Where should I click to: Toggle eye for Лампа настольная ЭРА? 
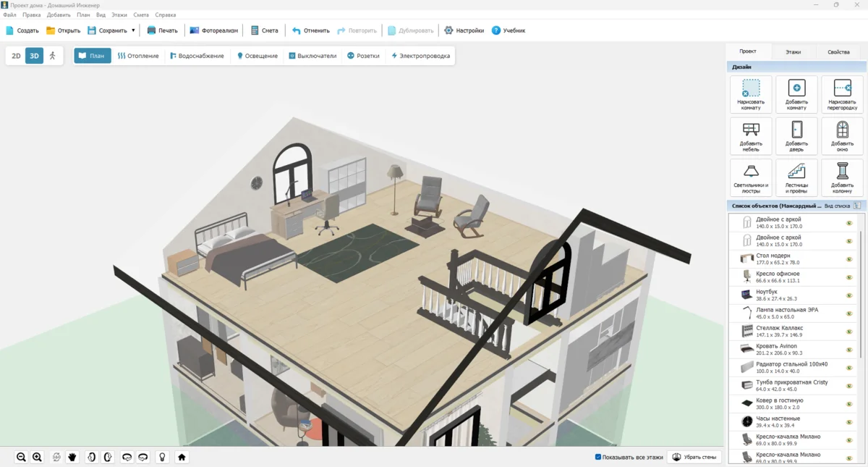[x=849, y=314]
